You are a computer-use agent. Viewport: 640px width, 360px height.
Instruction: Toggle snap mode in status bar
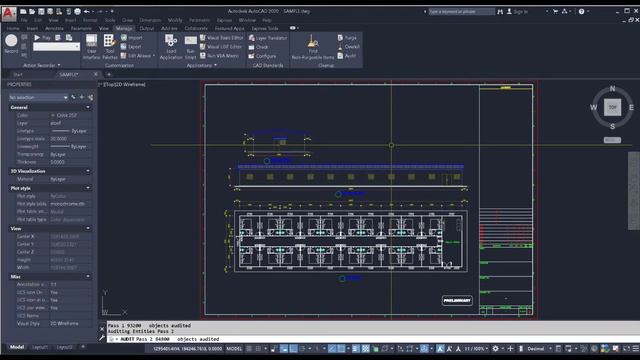pos(258,349)
